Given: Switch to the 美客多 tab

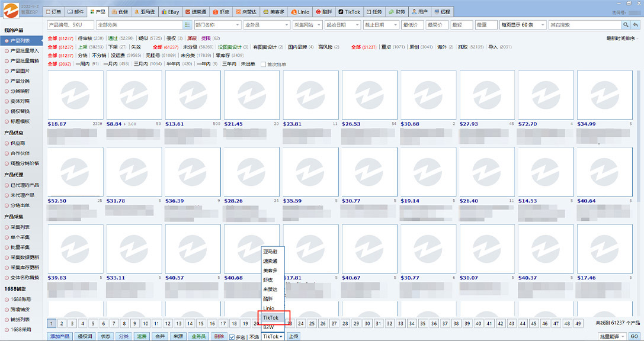Looking at the screenshot, I should [274, 12].
